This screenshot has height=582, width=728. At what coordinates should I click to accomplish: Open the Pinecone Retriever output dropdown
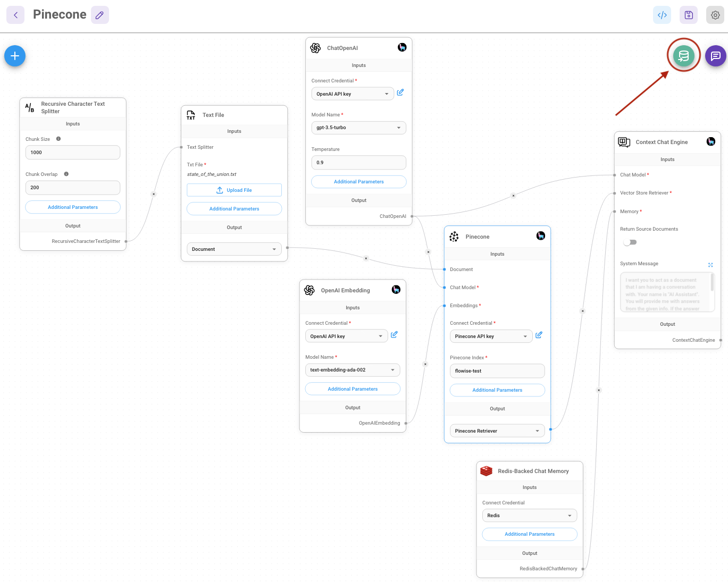point(497,431)
